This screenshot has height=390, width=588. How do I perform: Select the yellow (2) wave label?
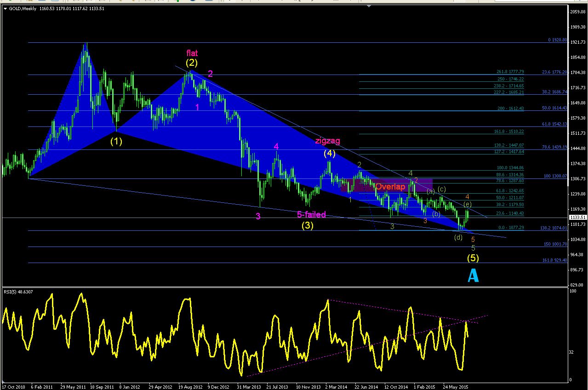[192, 63]
